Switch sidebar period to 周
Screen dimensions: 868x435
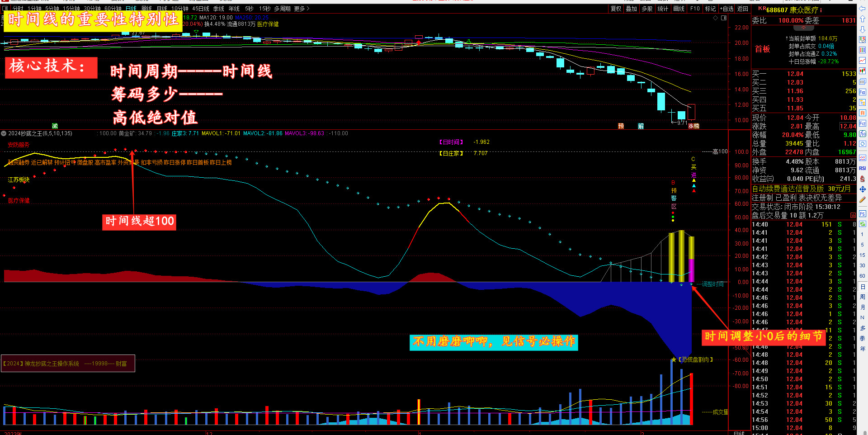click(x=863, y=297)
